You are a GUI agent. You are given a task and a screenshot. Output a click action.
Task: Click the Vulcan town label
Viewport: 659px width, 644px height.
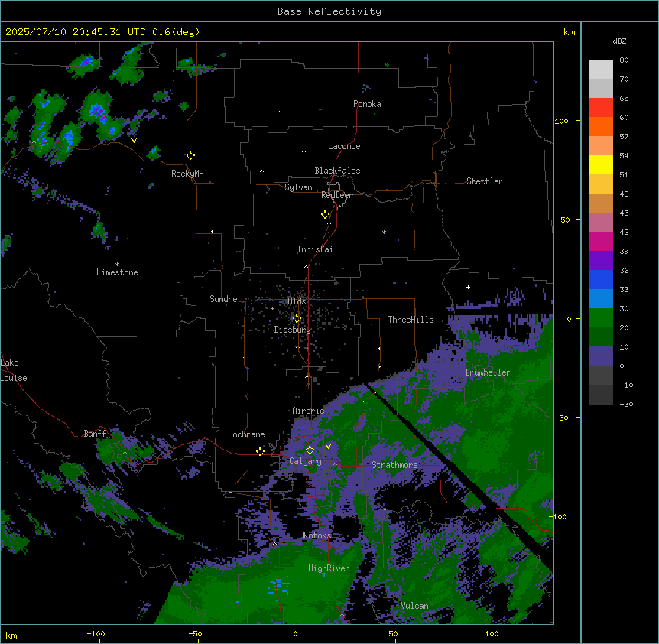[x=415, y=606]
